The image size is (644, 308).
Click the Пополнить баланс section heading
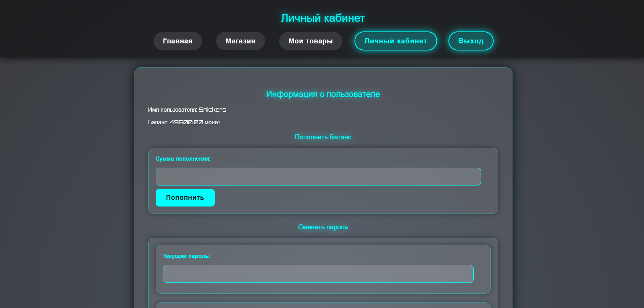tap(323, 137)
